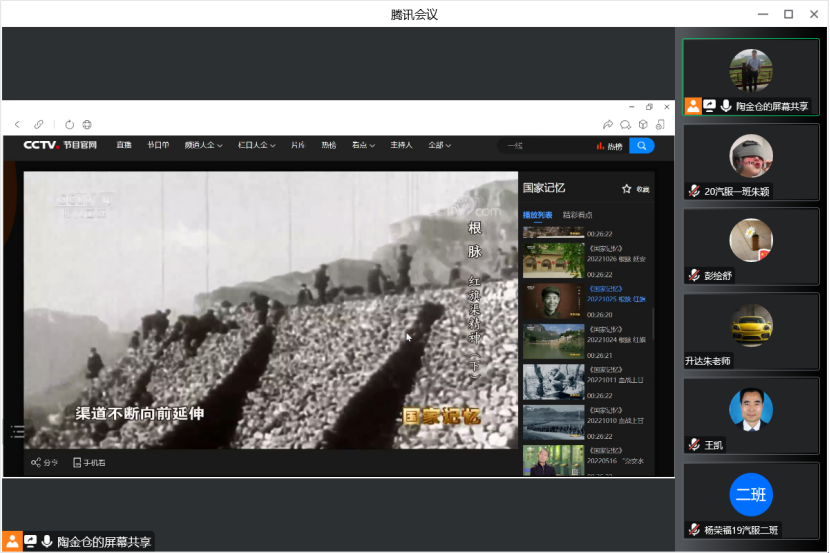Select the 播放列表 tab
This screenshot has width=830, height=553.
(537, 215)
